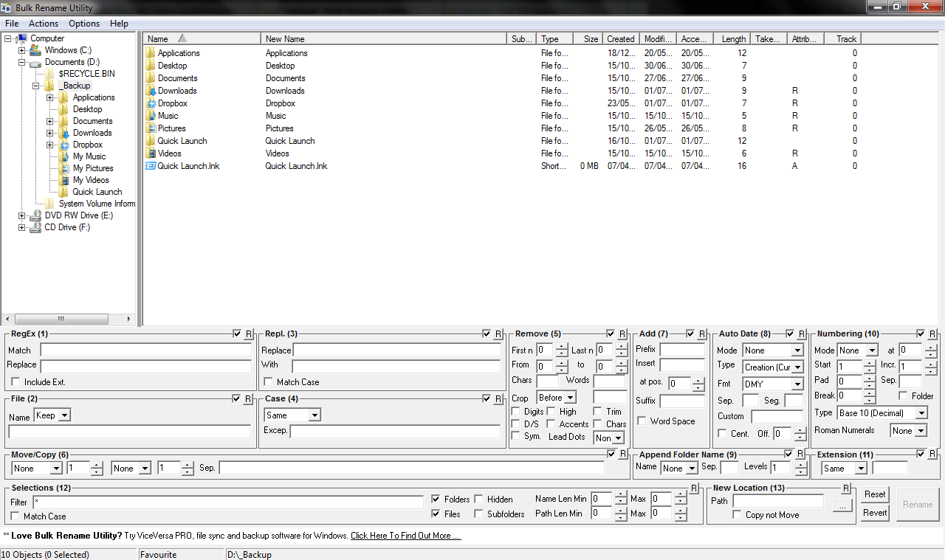Click the Applications folder icon in file list
945x560 pixels.
[x=151, y=53]
